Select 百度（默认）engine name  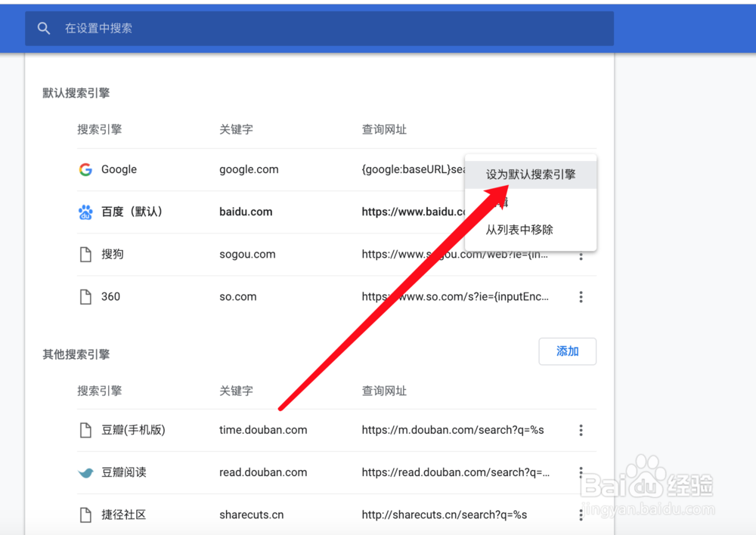(132, 212)
